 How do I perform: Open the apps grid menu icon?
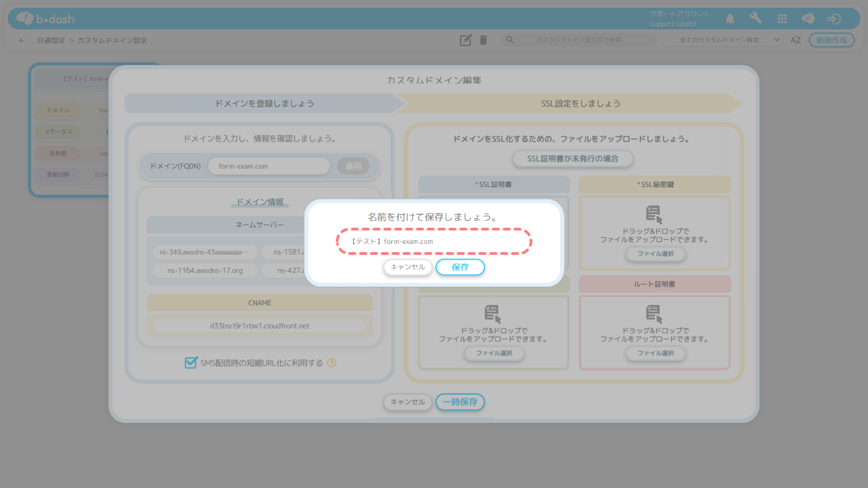[x=782, y=19]
